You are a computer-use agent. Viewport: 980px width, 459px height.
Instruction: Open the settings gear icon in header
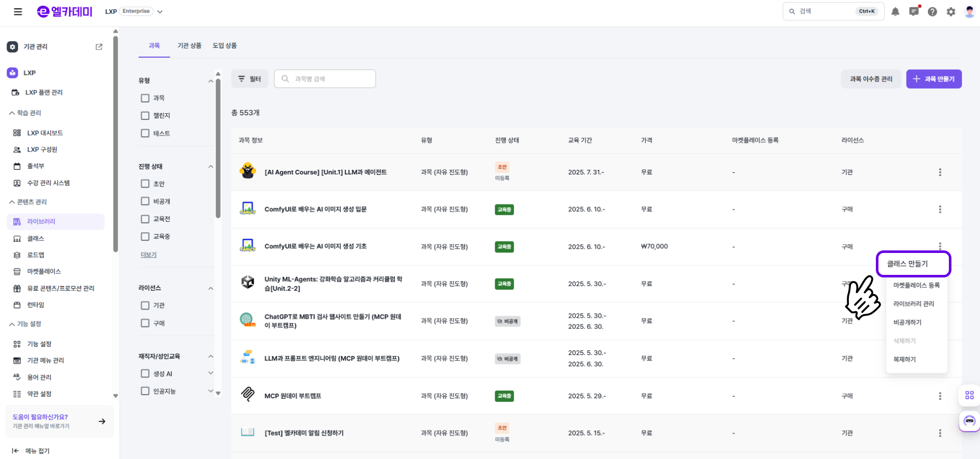pyautogui.click(x=951, y=12)
